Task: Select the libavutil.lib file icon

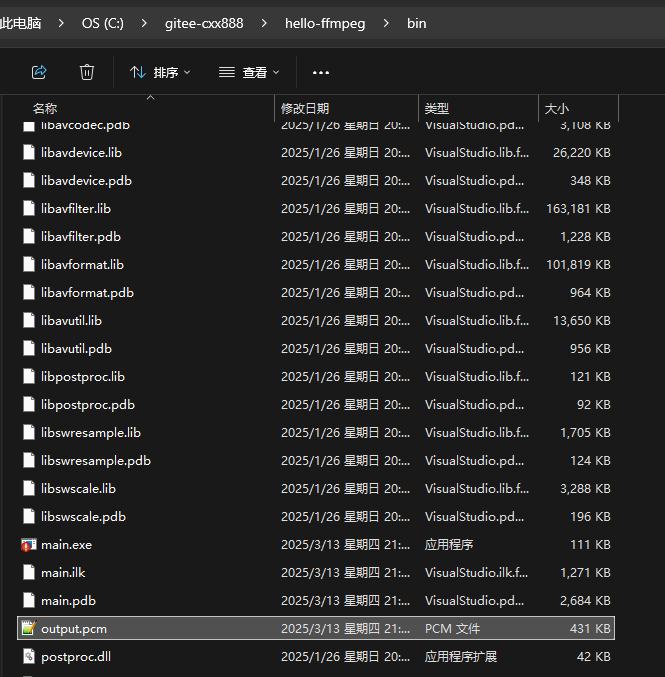Action: [x=28, y=321]
